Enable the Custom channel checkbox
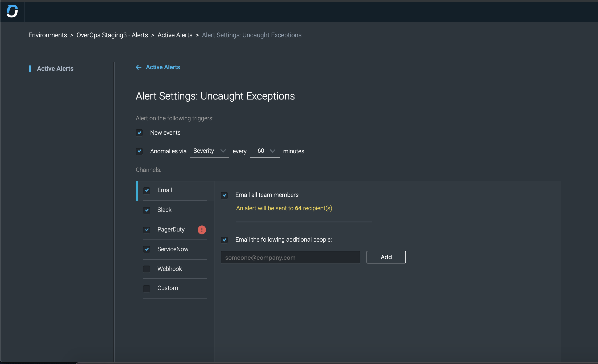598x364 pixels. [147, 288]
